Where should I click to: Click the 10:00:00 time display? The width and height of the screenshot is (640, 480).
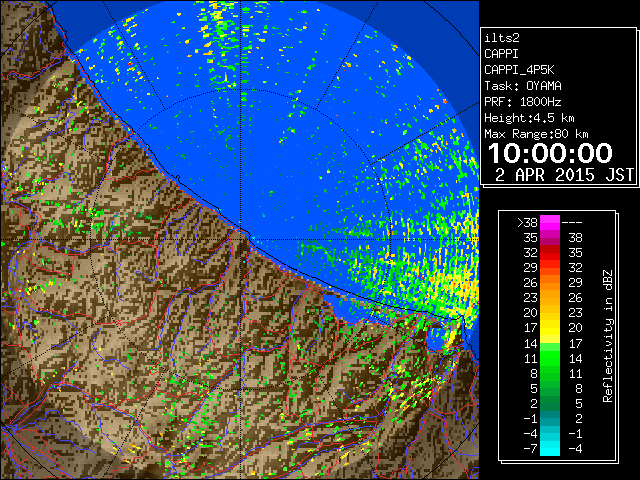point(550,153)
